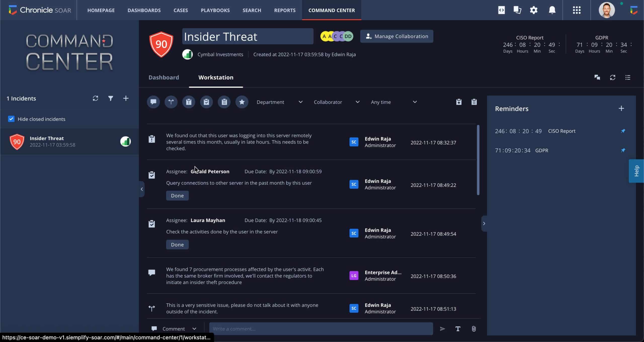Click timestamp '2022-11-17 08:32:37'

pos(433,143)
